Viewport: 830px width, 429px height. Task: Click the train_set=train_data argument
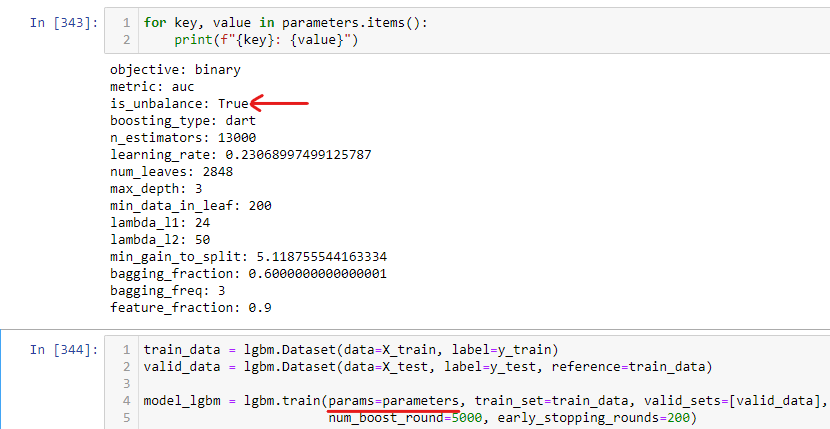[x=551, y=400]
